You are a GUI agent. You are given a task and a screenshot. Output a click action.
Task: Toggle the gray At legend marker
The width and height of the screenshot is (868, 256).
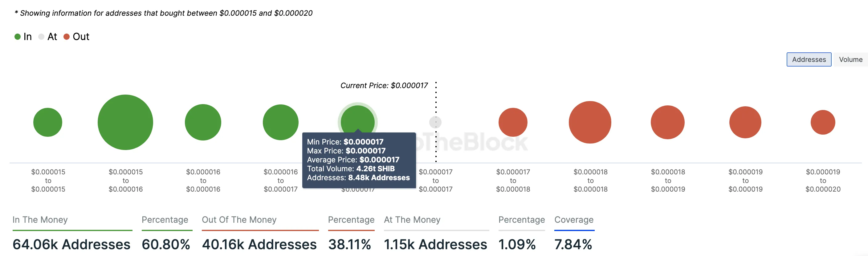click(41, 37)
